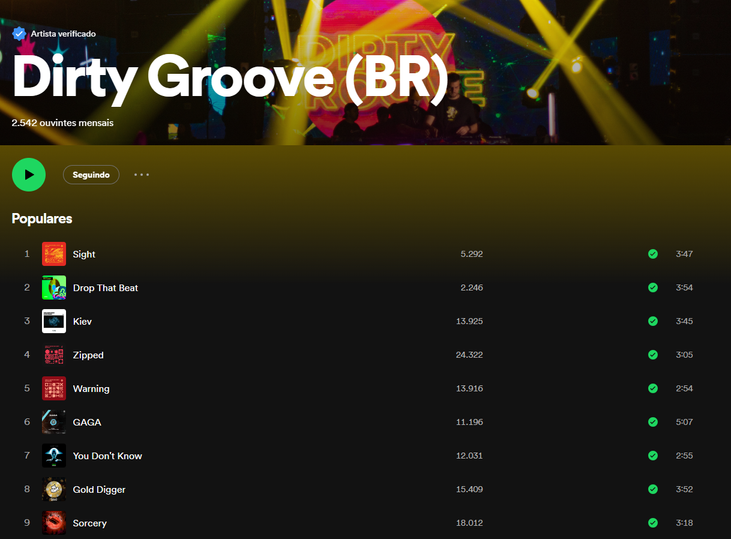
Task: Toggle saved checkmark for Kiev
Action: (653, 321)
